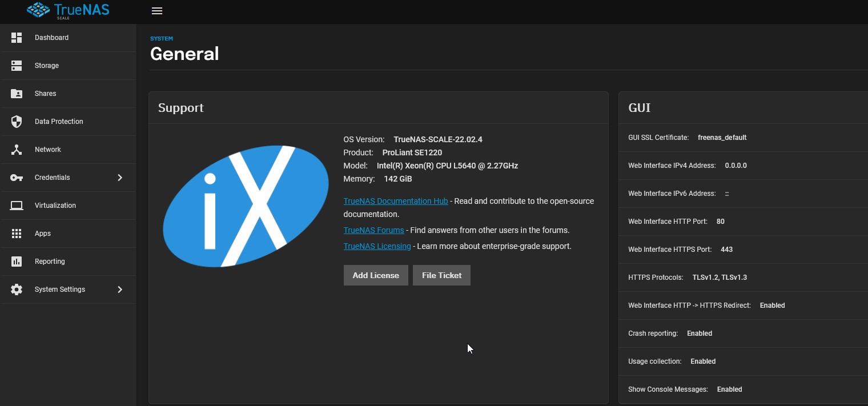Image resolution: width=868 pixels, height=406 pixels.
Task: Click the File Ticket button
Action: pyautogui.click(x=441, y=275)
